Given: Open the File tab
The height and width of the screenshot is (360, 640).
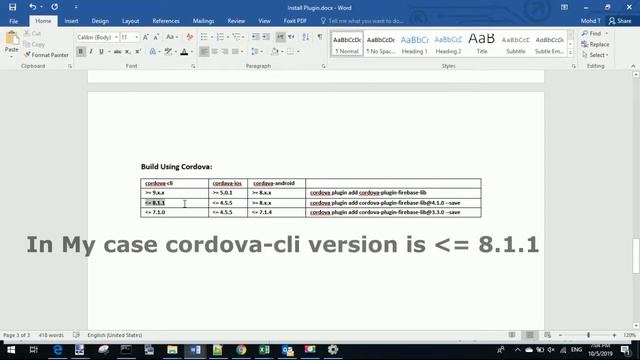Looking at the screenshot, I should pyautogui.click(x=13, y=21).
